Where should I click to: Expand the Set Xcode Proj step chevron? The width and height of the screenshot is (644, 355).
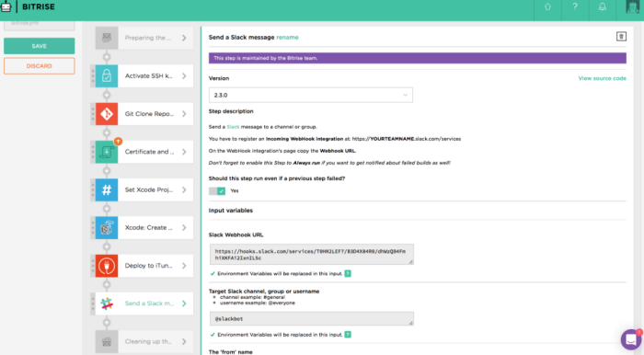[184, 189]
